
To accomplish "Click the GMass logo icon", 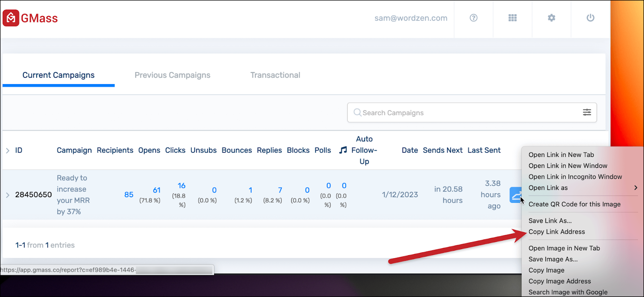I will [11, 18].
